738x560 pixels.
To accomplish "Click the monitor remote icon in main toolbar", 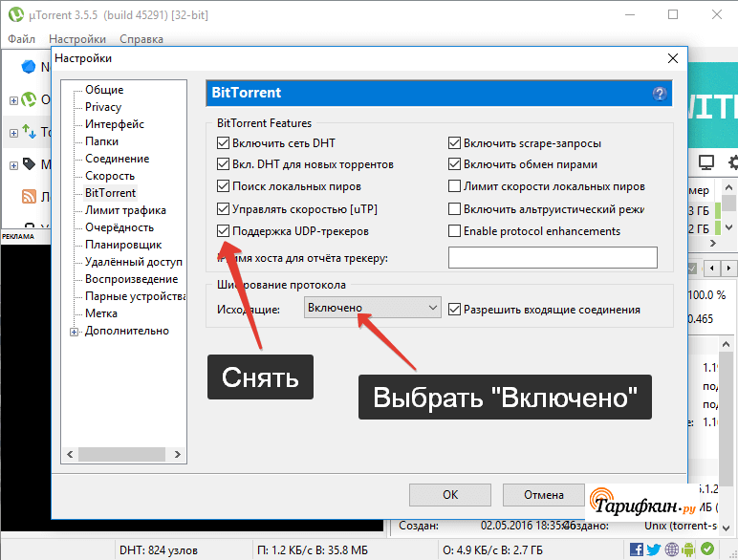I will tap(706, 162).
